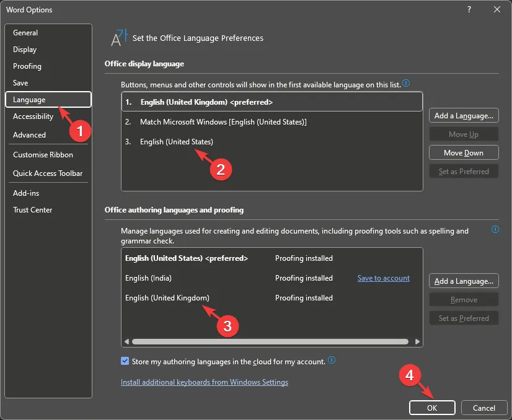512x420 pixels.
Task: Click Set as Preferred for authoring language
Action: [x=464, y=318]
